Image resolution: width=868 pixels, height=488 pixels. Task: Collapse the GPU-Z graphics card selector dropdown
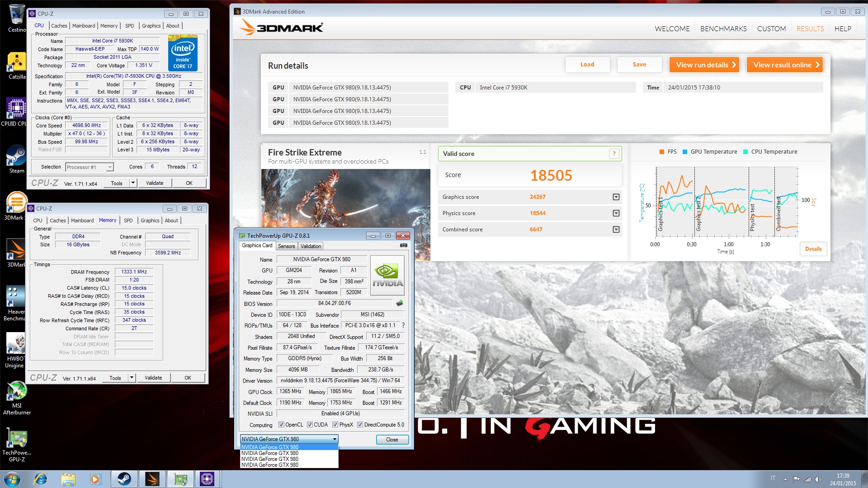click(335, 439)
